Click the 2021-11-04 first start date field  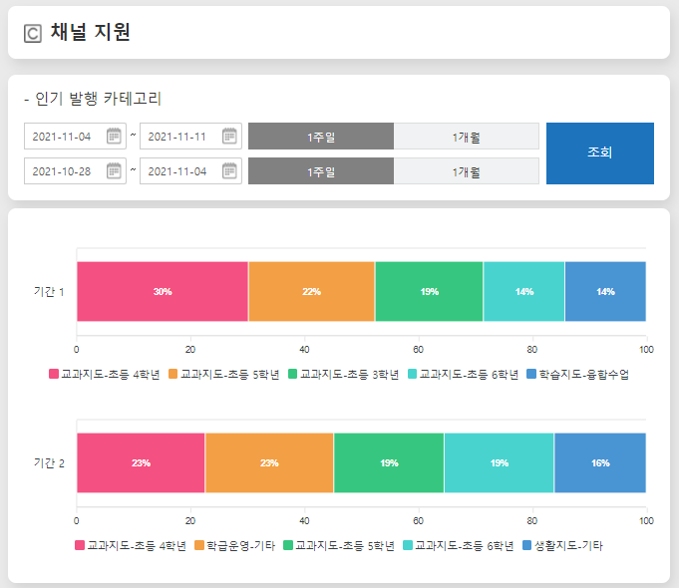pos(63,136)
